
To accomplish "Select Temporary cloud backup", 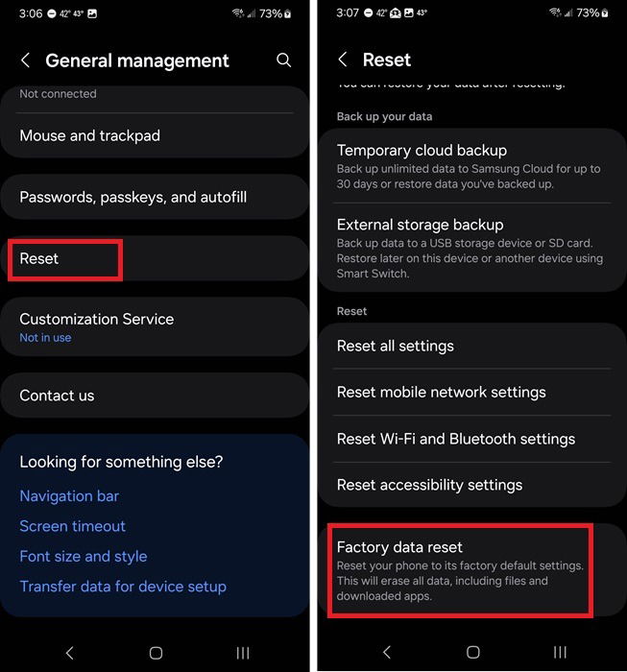I will (x=471, y=166).
